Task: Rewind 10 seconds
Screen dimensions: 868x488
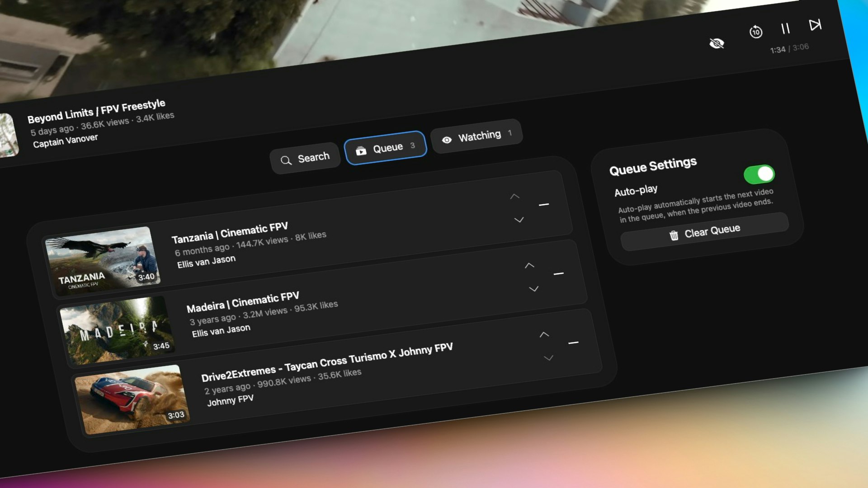Action: (756, 32)
